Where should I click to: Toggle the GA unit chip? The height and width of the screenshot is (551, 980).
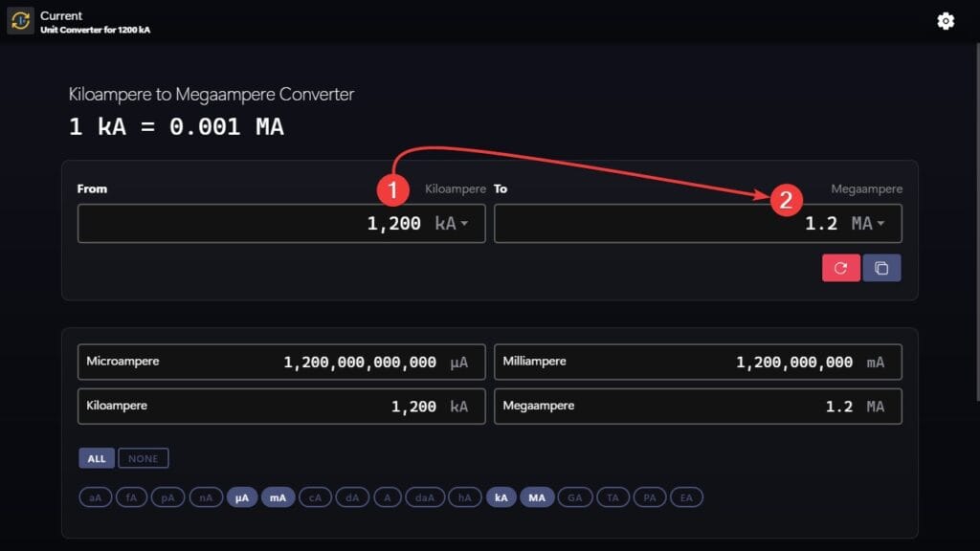[x=574, y=497]
